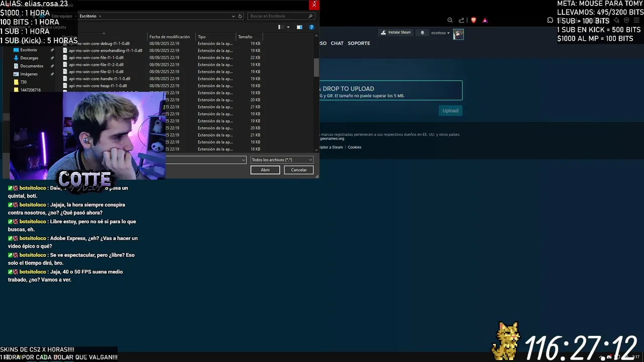Image resolution: width=644 pixels, height=362 pixels.
Task: Sort files by Fecha de modificación column
Action: [170, 37]
